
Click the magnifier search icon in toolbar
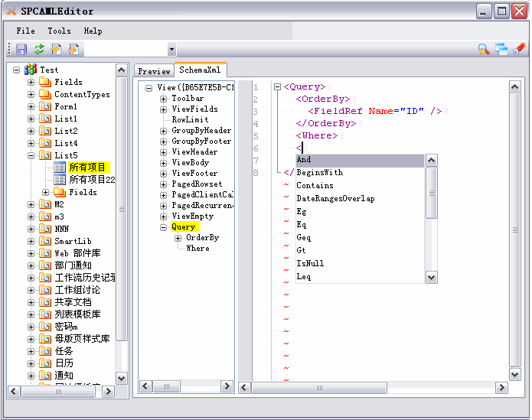[484, 50]
